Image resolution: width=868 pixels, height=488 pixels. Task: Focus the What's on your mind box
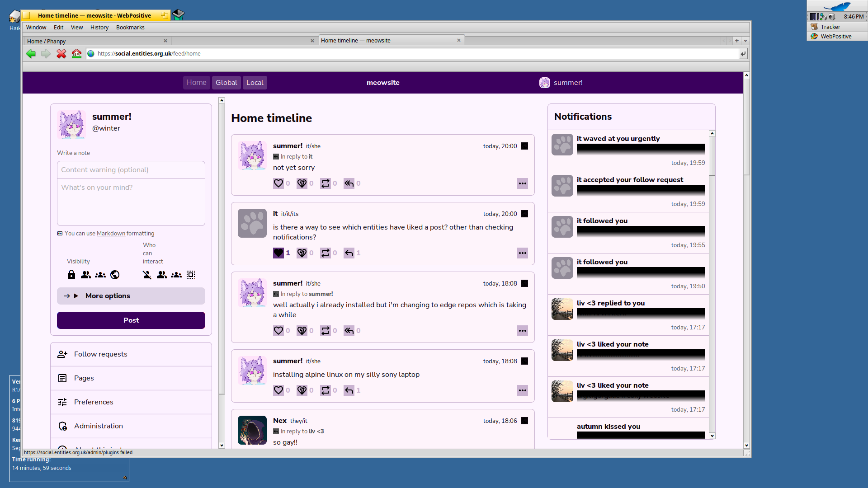point(131,202)
